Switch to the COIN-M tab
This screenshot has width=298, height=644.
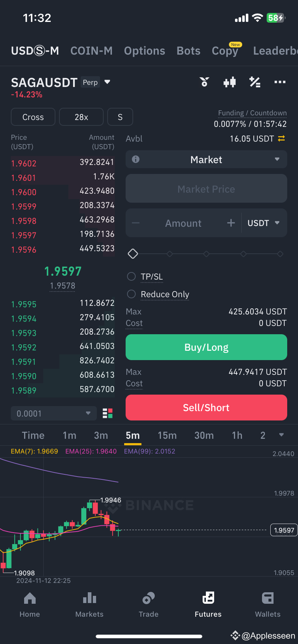pyautogui.click(x=91, y=51)
